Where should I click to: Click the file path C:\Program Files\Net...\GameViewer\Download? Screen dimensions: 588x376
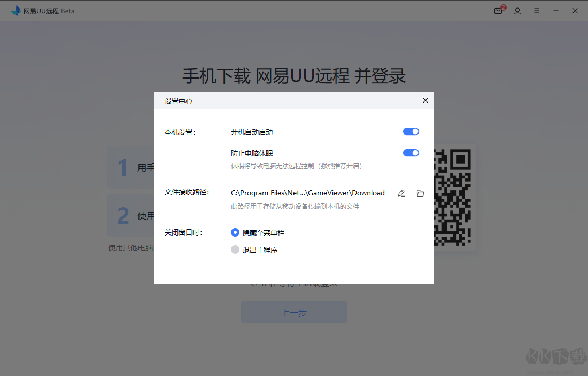(308, 193)
